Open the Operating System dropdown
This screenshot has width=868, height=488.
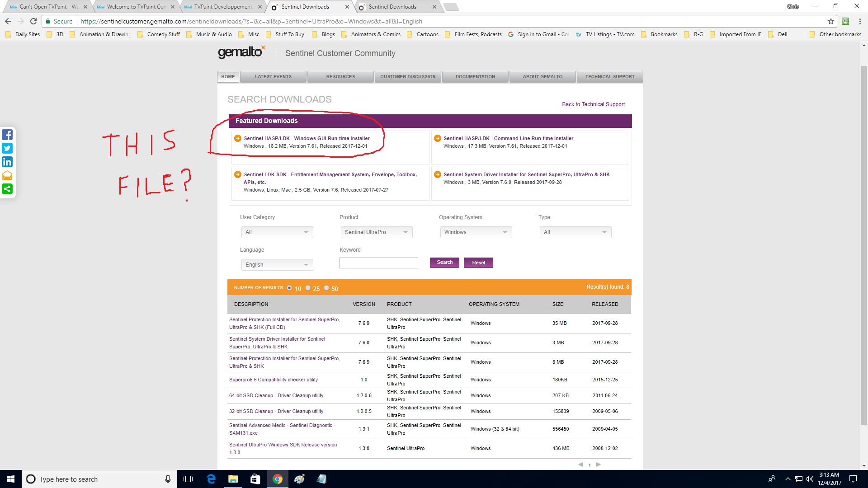point(476,232)
